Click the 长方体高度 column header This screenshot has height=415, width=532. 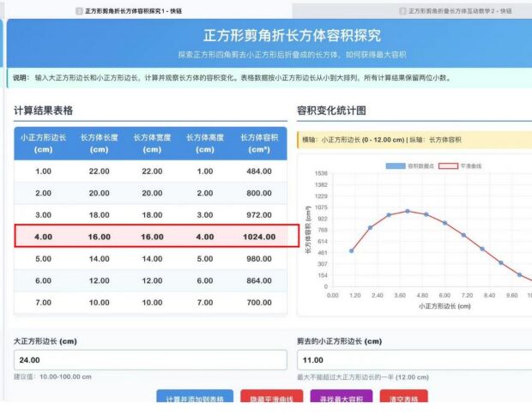click(204, 143)
